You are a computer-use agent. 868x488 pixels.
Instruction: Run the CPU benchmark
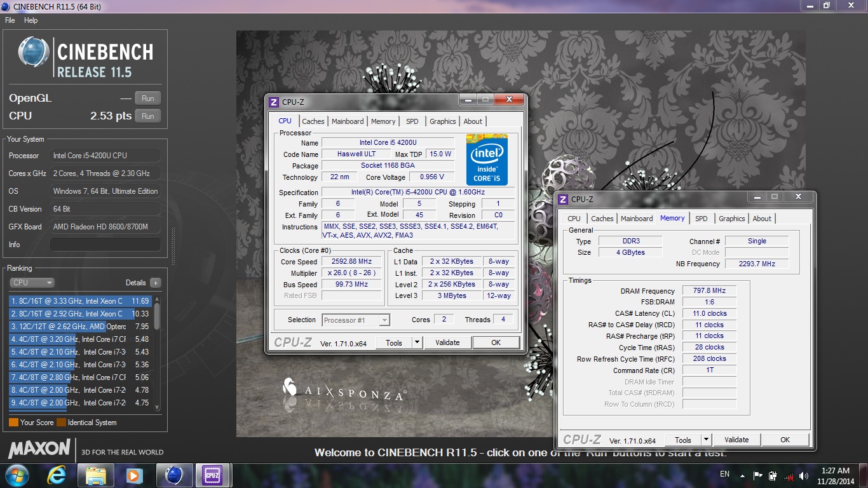coord(148,116)
